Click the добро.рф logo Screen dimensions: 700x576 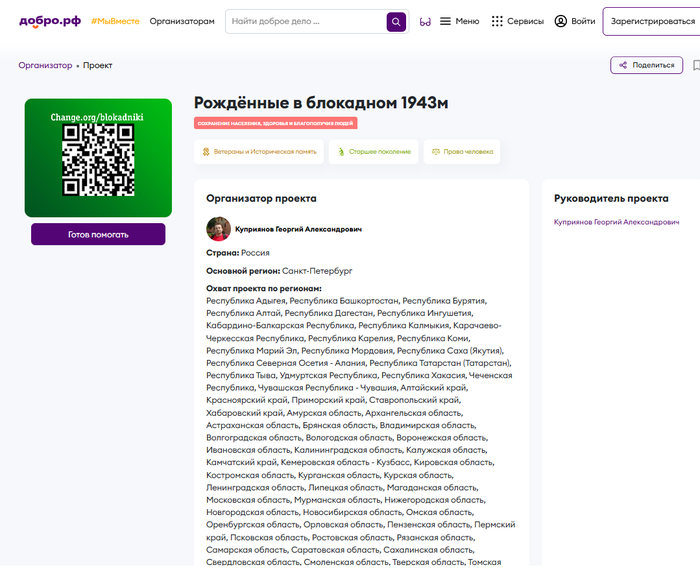point(50,21)
